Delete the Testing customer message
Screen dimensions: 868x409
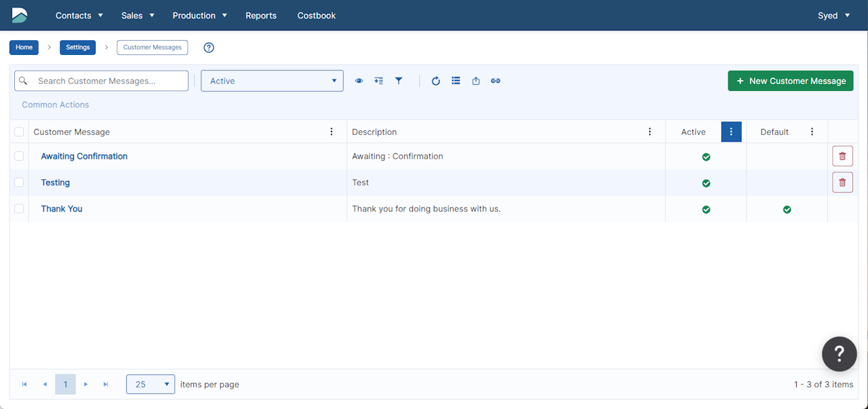(x=842, y=182)
